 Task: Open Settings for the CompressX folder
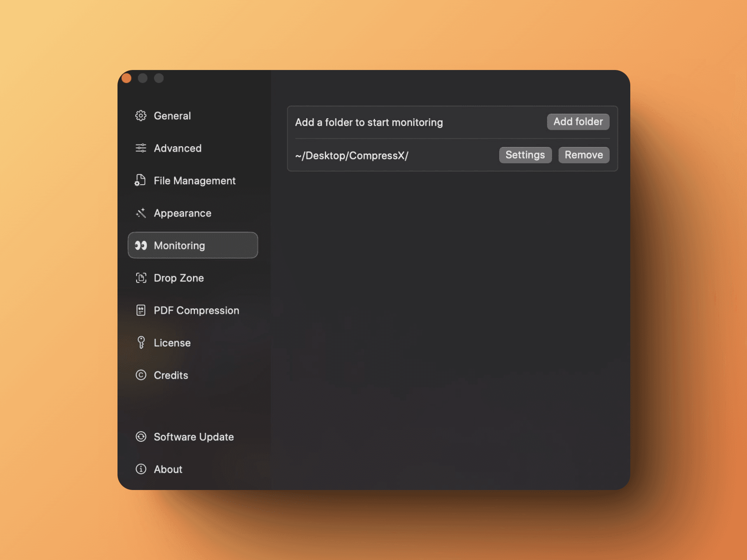point(525,155)
